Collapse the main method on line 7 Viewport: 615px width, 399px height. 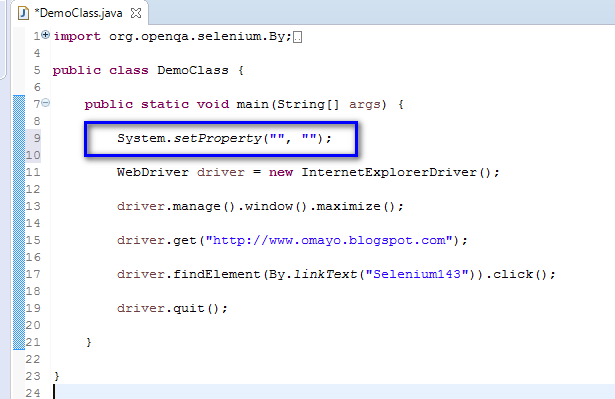45,103
